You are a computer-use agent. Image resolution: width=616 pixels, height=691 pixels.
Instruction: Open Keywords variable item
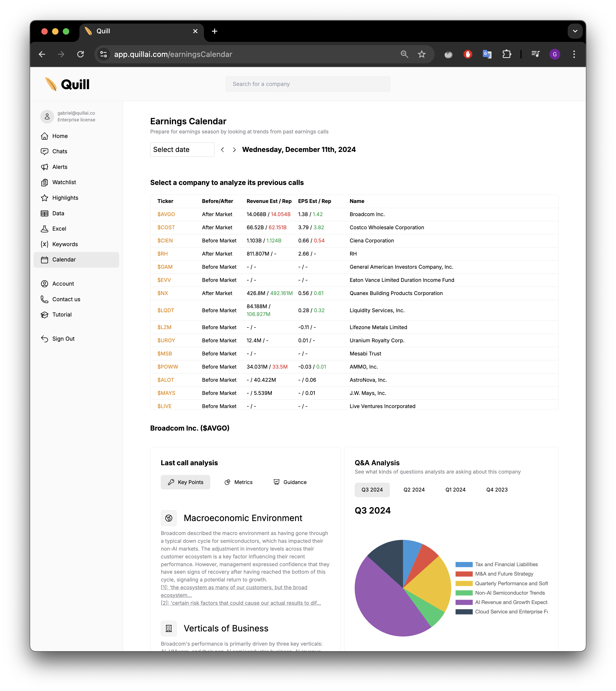tap(76, 244)
